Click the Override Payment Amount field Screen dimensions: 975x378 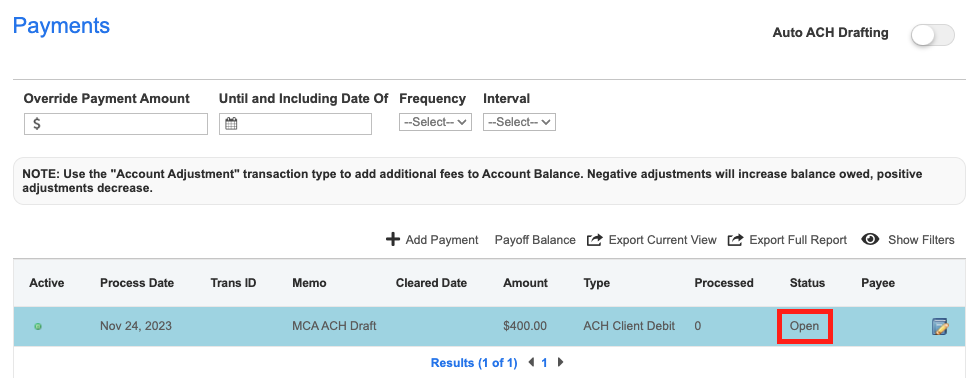[x=116, y=124]
